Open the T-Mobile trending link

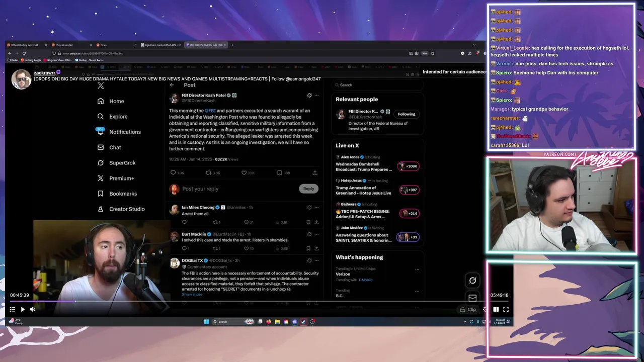point(365,280)
